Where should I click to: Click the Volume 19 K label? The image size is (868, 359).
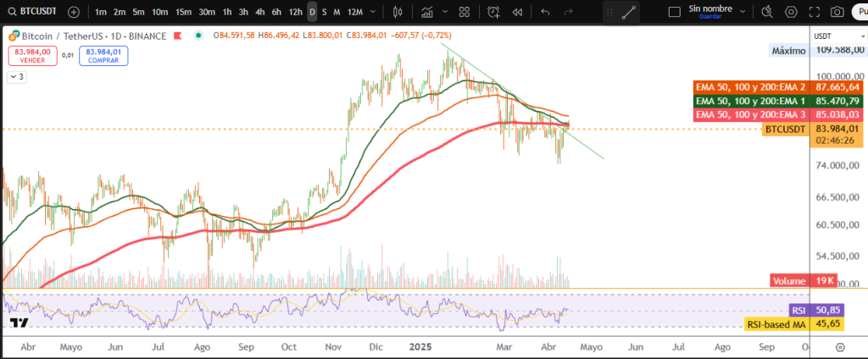click(x=804, y=281)
